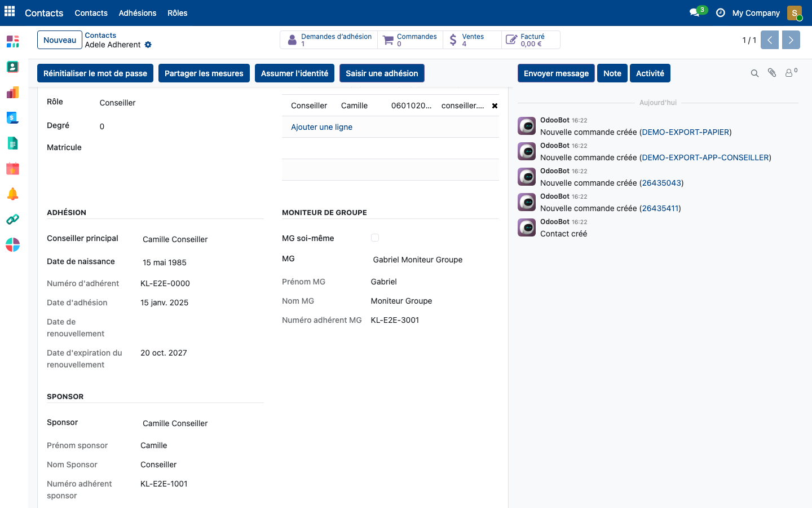Toggle the MG soi-même checkbox
Image resolution: width=812 pixels, height=508 pixels.
[375, 238]
